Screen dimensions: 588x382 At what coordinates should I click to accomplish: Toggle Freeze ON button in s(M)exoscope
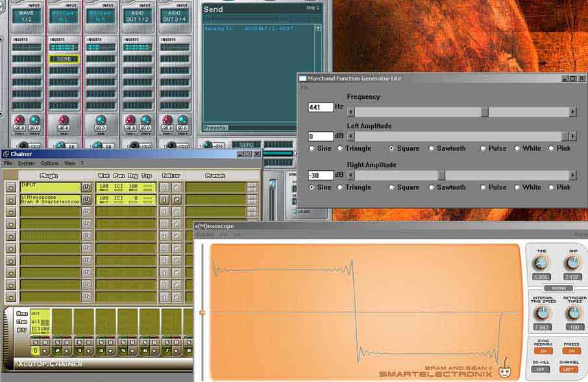[572, 351]
